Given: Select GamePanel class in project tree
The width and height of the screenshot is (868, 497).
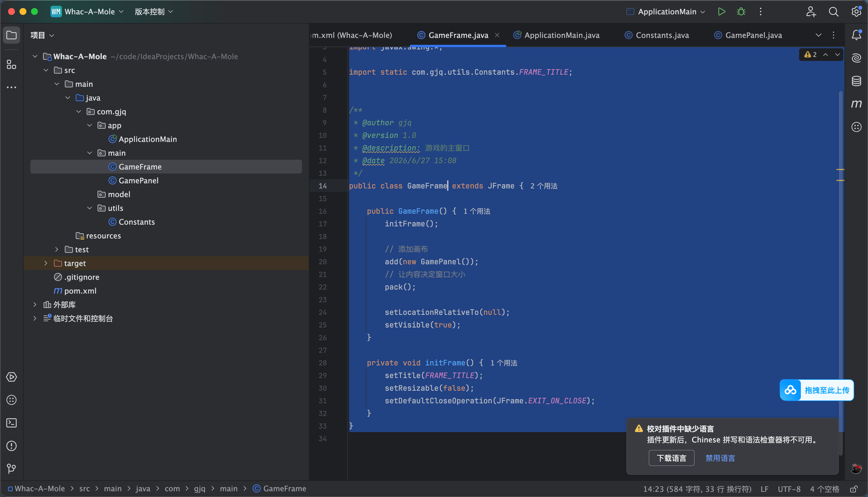Looking at the screenshot, I should [138, 181].
